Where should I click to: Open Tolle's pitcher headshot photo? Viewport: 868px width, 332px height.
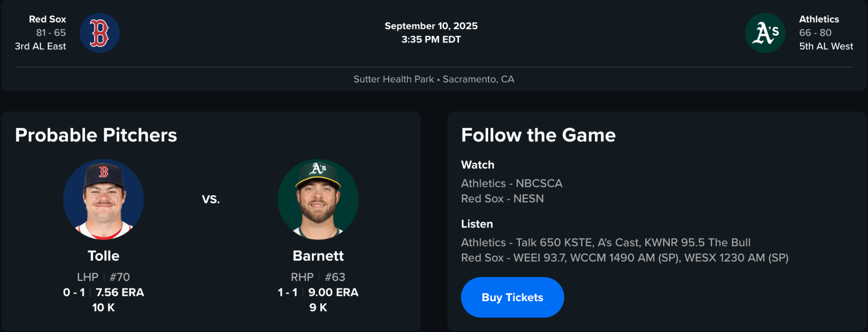(x=103, y=199)
